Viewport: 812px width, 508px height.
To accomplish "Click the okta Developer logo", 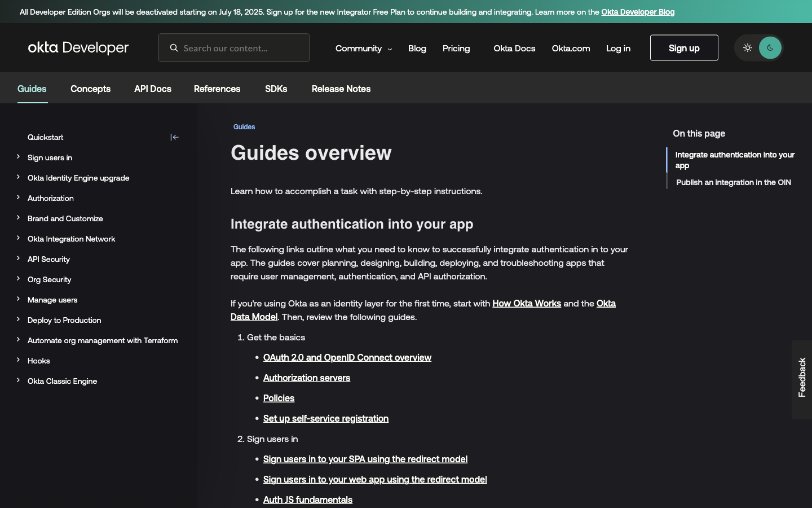I will click(78, 48).
